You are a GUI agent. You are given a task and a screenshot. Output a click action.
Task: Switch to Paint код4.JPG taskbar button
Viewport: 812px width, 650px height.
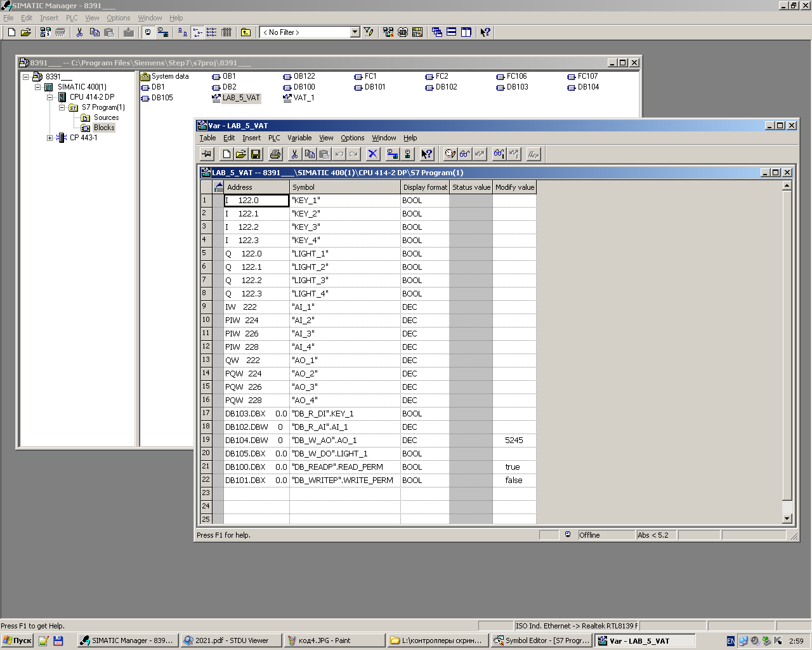[x=334, y=640]
